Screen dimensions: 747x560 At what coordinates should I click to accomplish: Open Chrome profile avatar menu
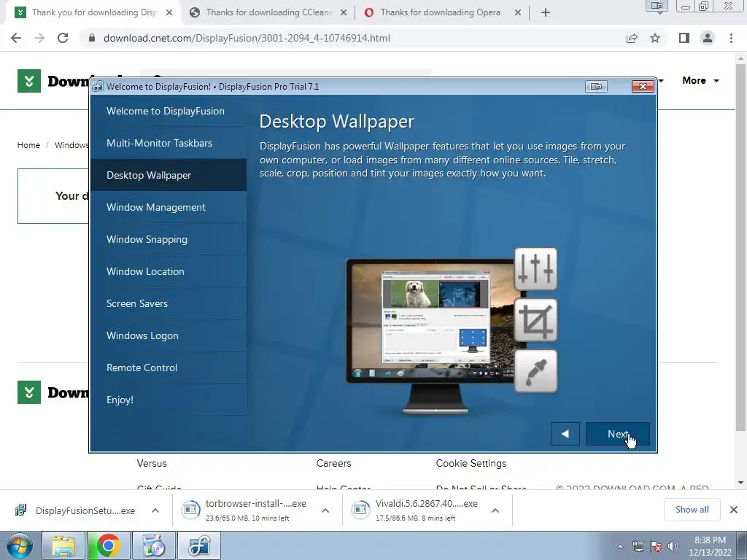(x=708, y=38)
